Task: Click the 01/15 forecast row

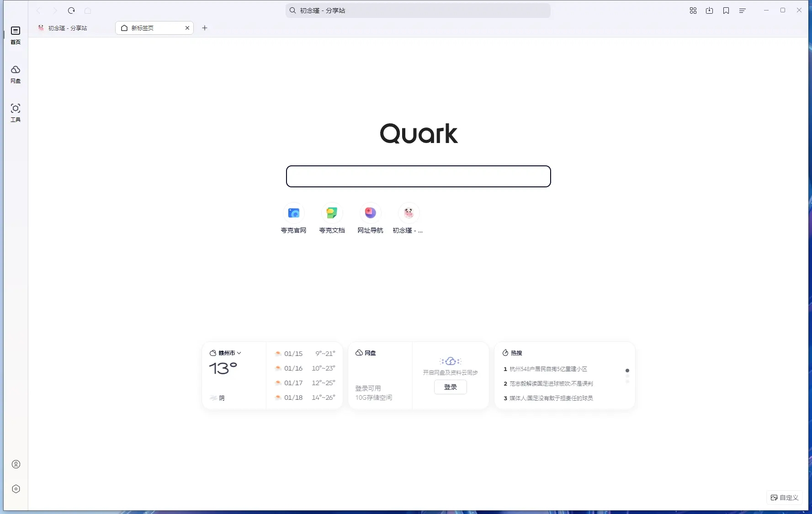Action: pos(305,354)
